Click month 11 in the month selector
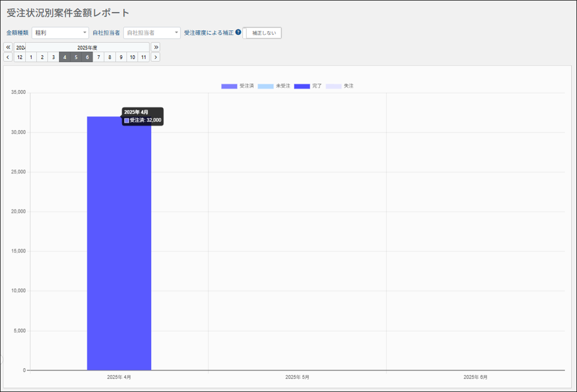The image size is (577, 392). (x=144, y=57)
